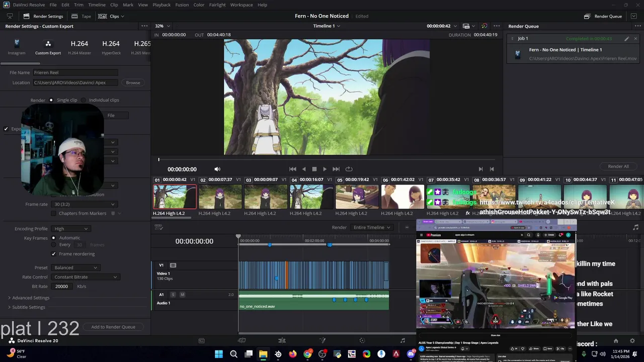
Task: Jump to last frame in viewer
Action: click(x=336, y=169)
